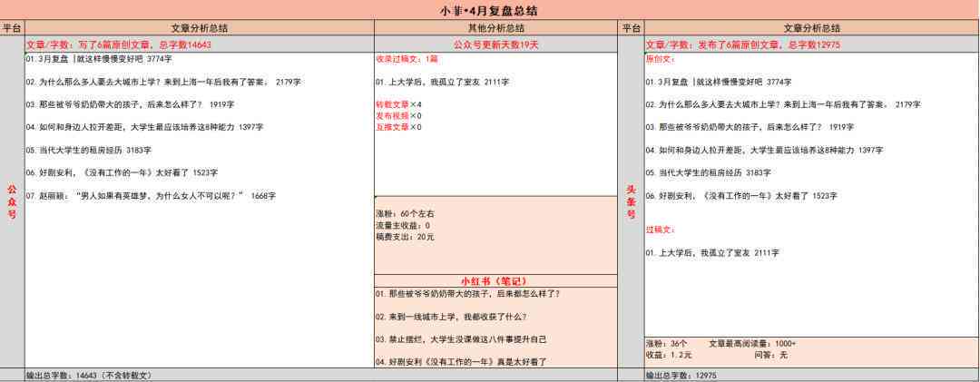Select 公众号 row 06. 好剧安利 1523字

click(122, 172)
